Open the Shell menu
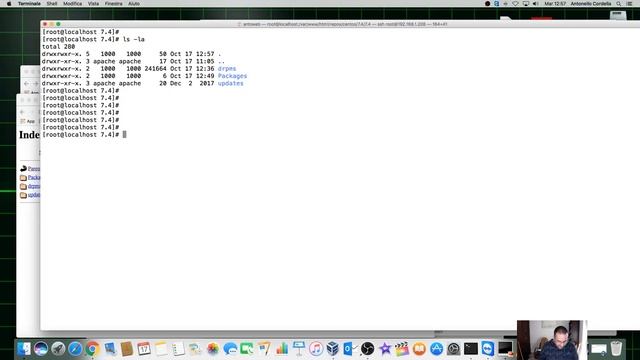The image size is (640, 360). click(52, 4)
